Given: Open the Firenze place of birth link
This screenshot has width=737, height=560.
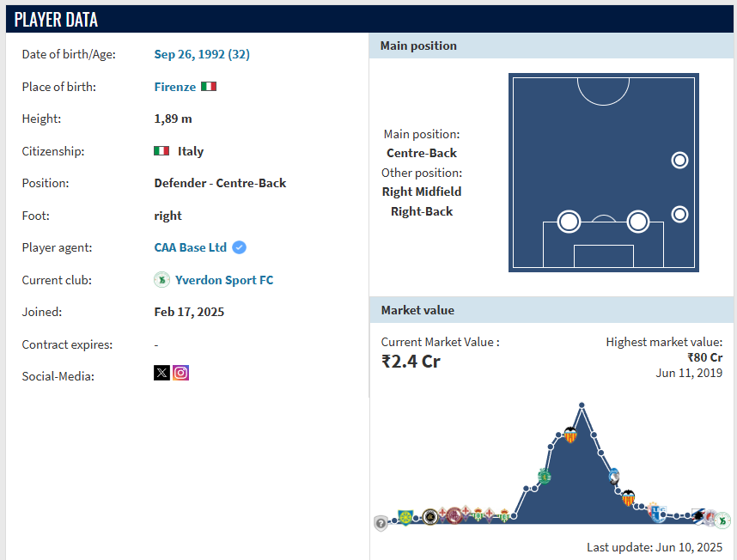Looking at the screenshot, I should 175,87.
